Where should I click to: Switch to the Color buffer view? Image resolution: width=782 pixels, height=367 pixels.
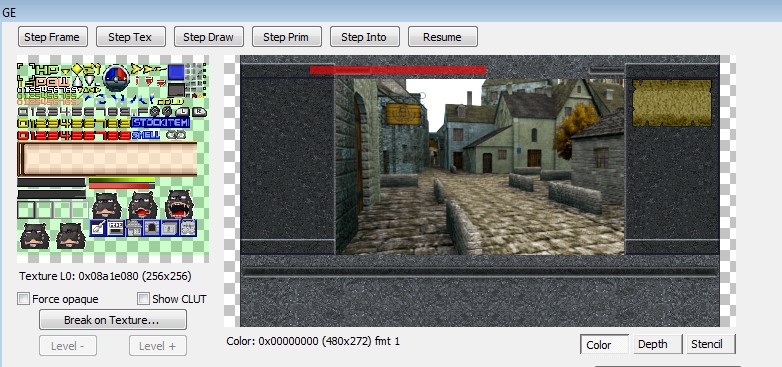pyautogui.click(x=604, y=345)
